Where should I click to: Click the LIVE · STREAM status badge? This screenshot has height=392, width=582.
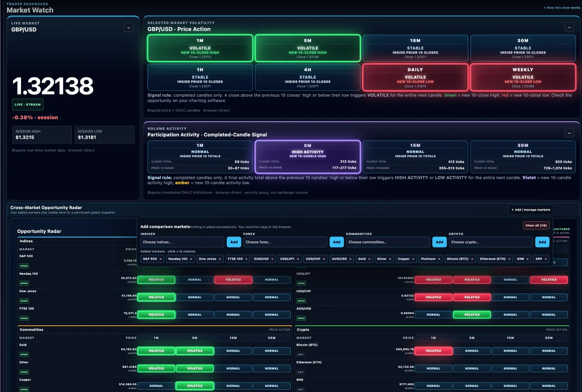pos(28,104)
